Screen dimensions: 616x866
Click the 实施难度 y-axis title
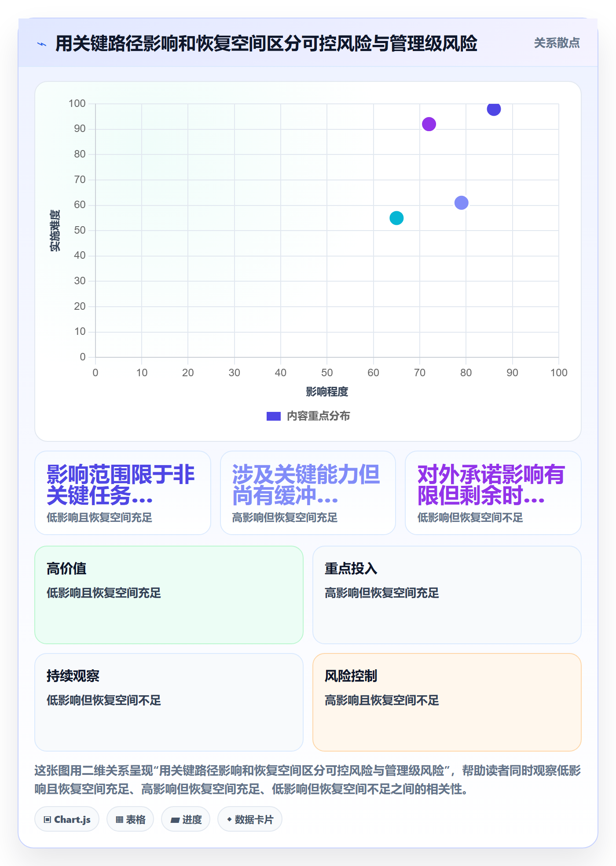(55, 230)
